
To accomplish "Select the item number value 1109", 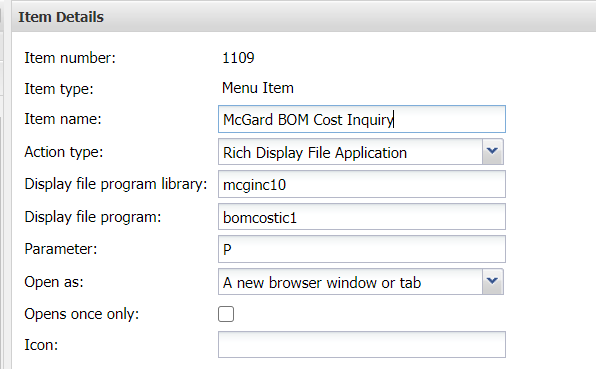I will pyautogui.click(x=238, y=58).
